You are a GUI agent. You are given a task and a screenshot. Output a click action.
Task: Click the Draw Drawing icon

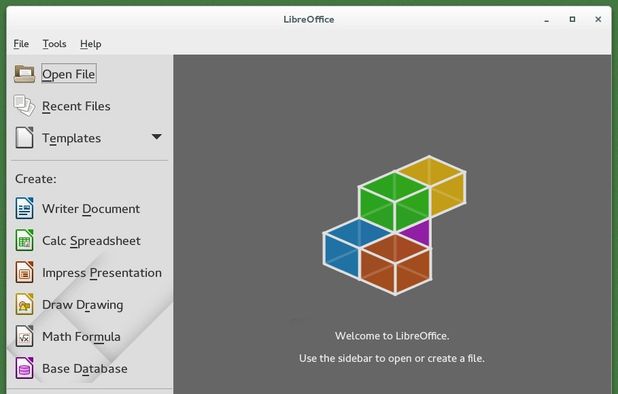point(24,304)
